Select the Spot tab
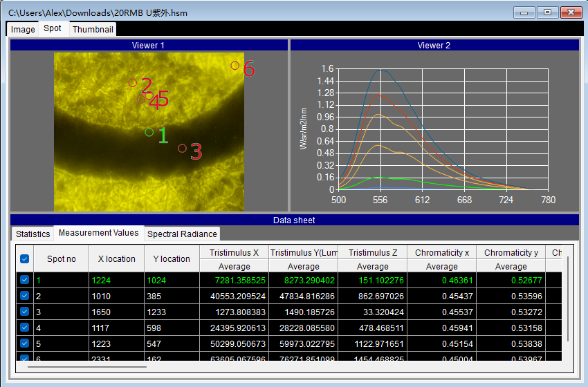Viewport: 588px width, 387px height. 52,28
